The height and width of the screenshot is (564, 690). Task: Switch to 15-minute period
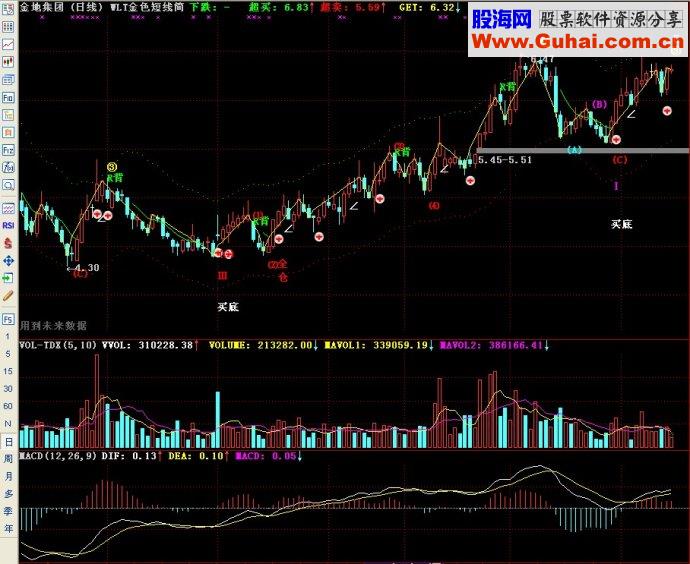[7, 371]
